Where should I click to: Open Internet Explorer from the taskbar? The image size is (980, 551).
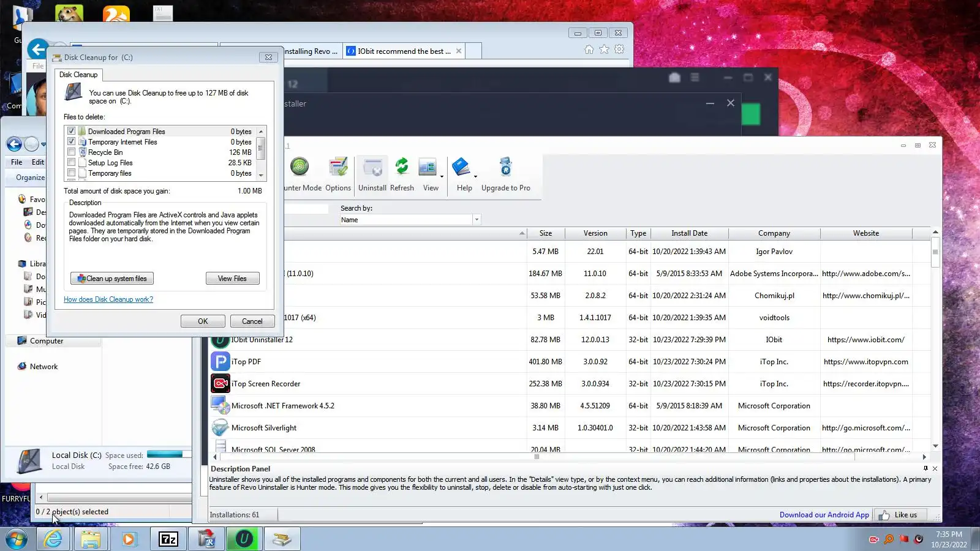[53, 539]
